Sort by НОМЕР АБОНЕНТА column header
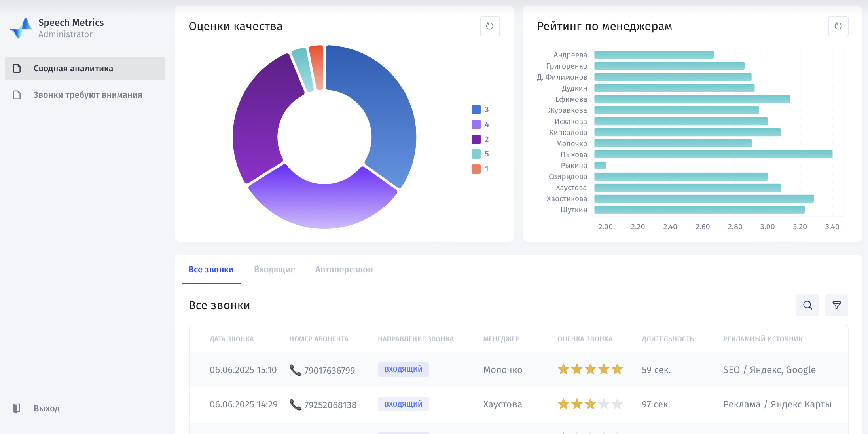The width and height of the screenshot is (868, 434). tap(319, 339)
